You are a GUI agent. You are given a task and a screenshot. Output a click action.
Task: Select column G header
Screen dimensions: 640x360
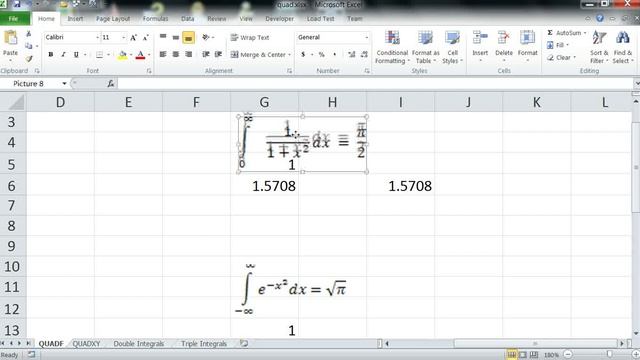tap(264, 102)
